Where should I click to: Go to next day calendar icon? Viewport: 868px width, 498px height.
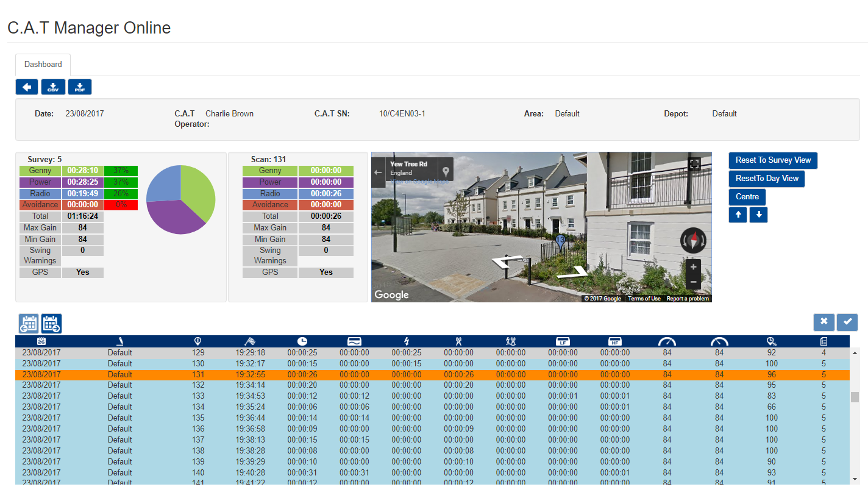(x=51, y=323)
